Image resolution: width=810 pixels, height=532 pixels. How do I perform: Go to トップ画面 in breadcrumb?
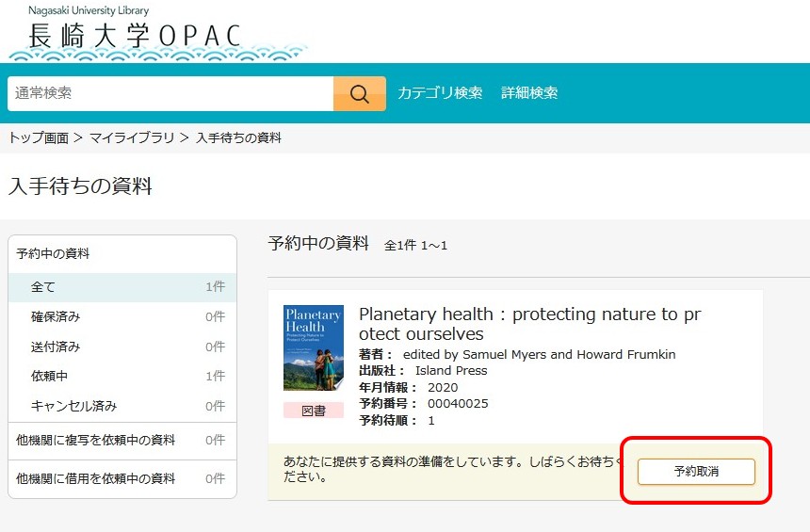[39, 138]
